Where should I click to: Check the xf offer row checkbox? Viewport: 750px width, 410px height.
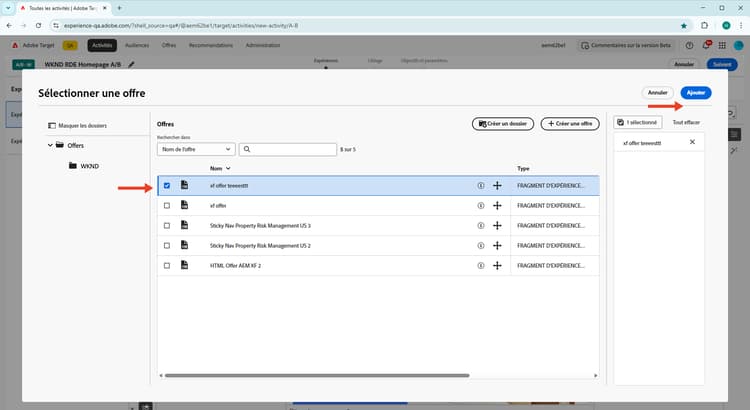(167, 206)
